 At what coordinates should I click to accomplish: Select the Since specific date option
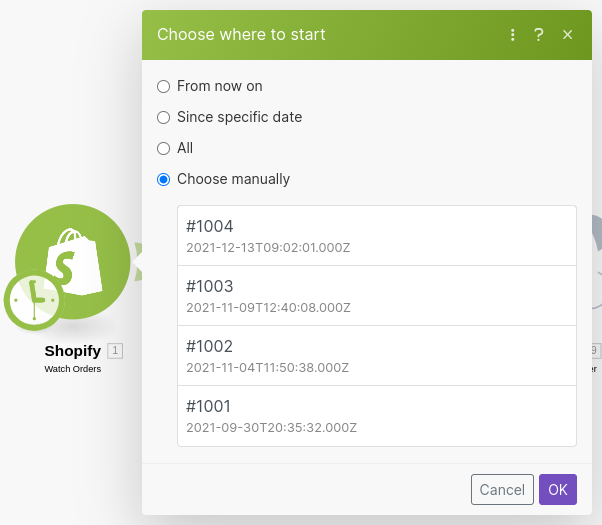click(x=164, y=117)
